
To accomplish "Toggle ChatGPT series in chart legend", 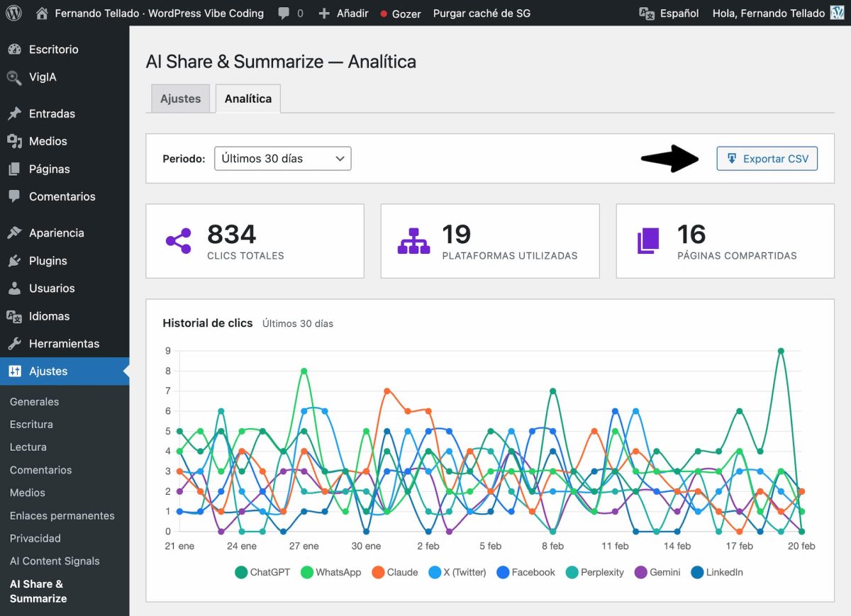I will coord(262,572).
